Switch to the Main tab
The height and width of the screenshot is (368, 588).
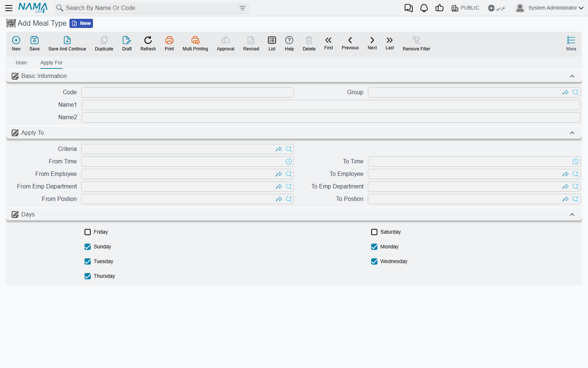click(21, 63)
